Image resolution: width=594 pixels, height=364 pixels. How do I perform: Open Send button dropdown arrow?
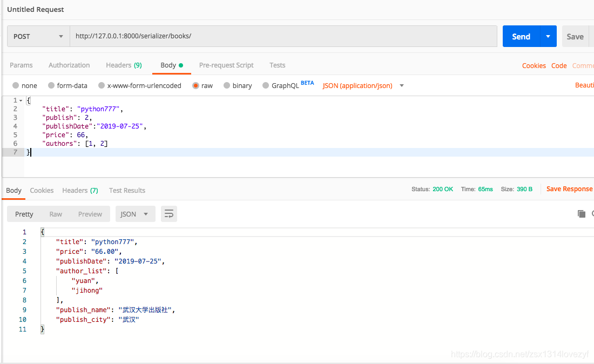click(548, 36)
